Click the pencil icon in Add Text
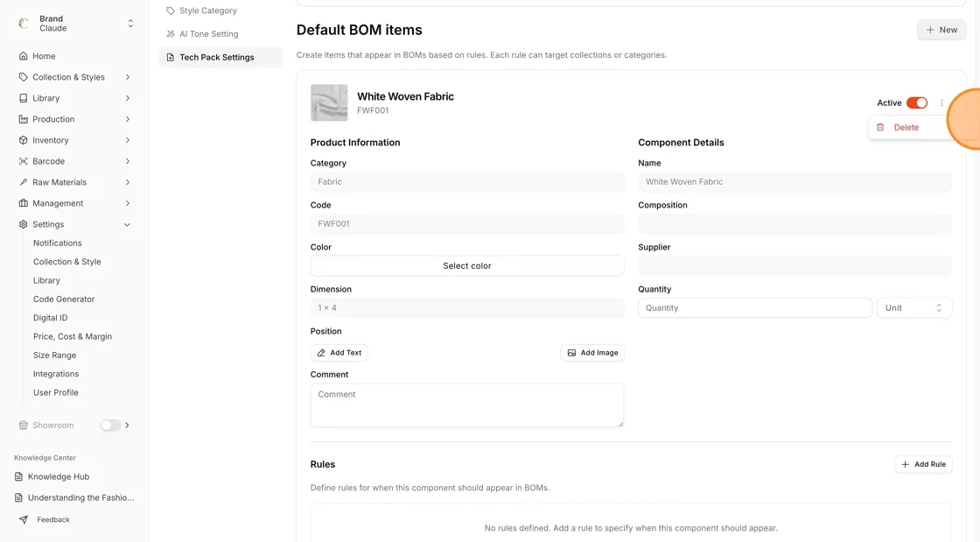980x542 pixels. click(x=321, y=353)
